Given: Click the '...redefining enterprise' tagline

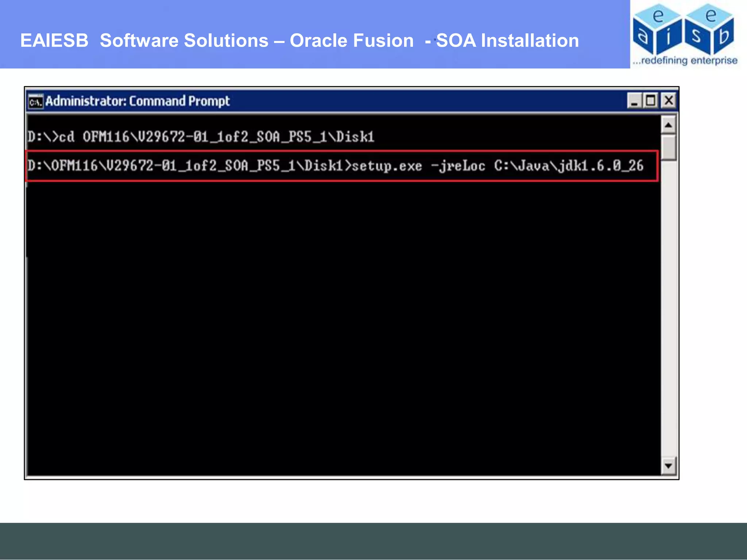Looking at the screenshot, I should coord(685,61).
